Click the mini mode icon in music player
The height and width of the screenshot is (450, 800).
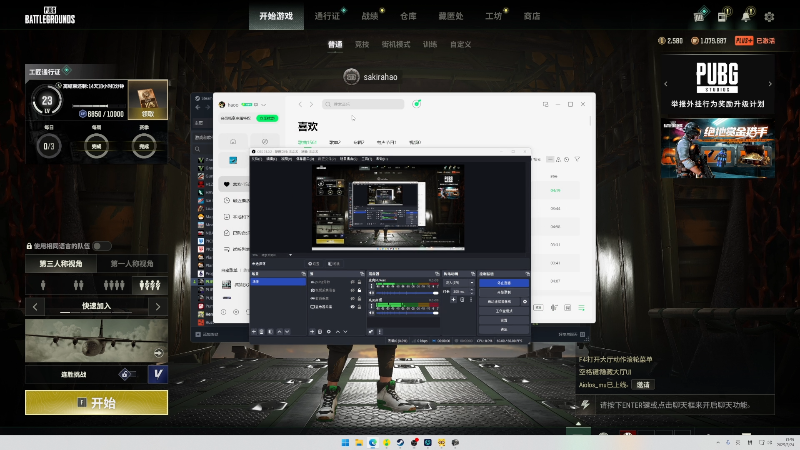pyautogui.click(x=545, y=104)
